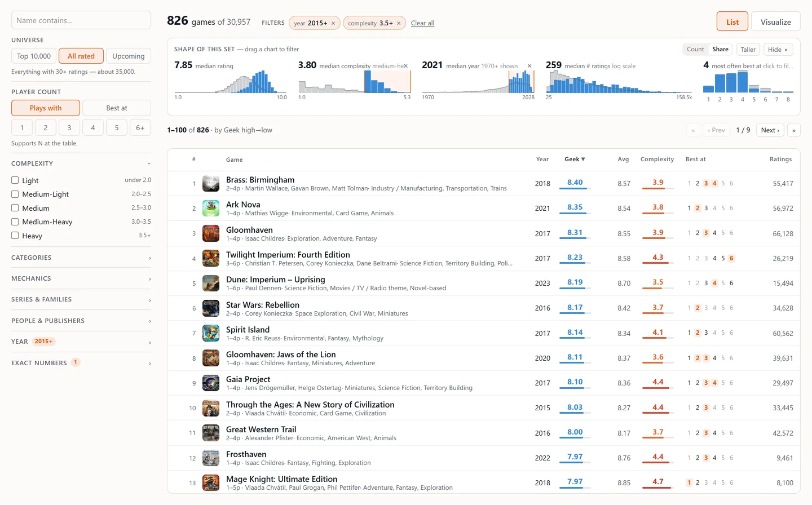Click the Dune: Imperium – Uprising cover thumbnail

point(211,283)
